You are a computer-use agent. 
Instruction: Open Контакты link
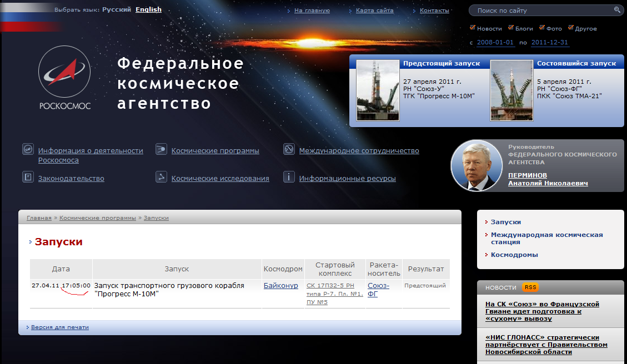click(434, 11)
